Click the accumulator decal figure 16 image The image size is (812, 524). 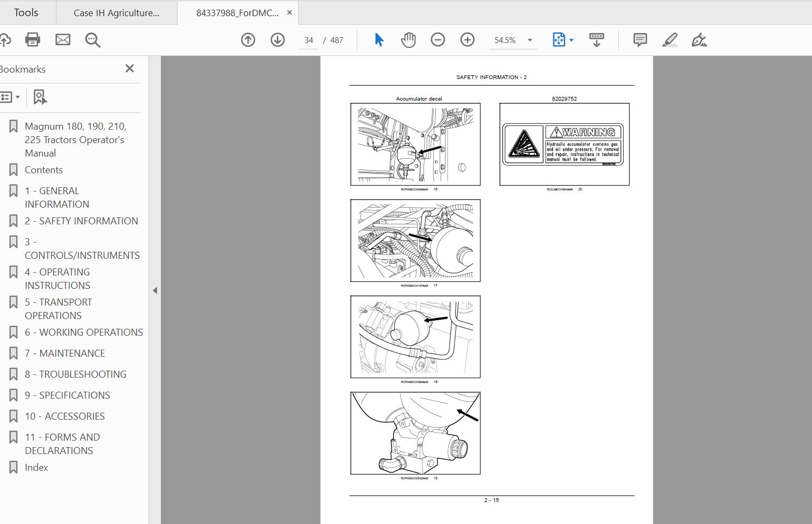point(415,144)
